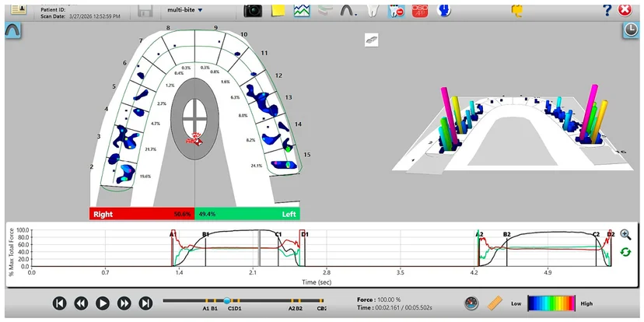
Task: Open the multi-bite dropdown
Action: click(185, 9)
